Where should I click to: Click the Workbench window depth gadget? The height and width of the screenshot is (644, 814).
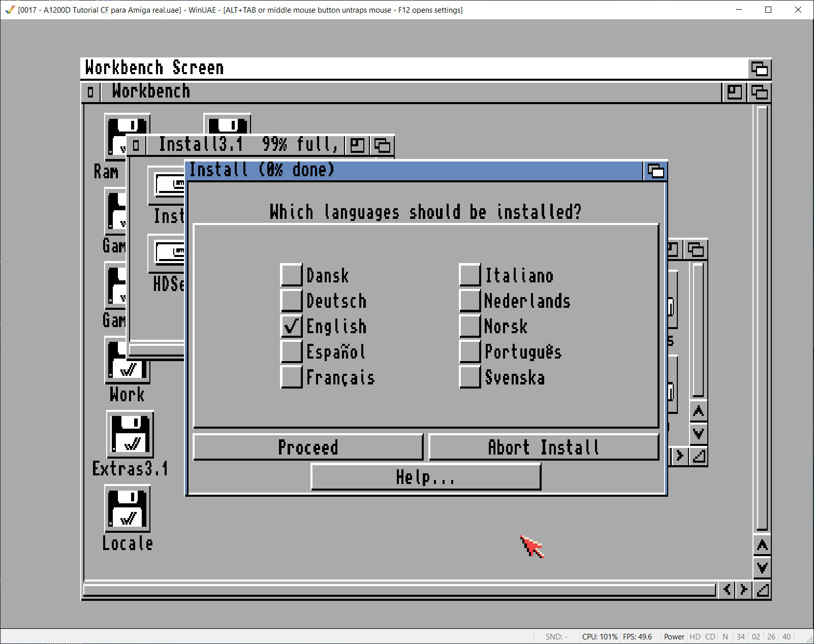click(759, 92)
